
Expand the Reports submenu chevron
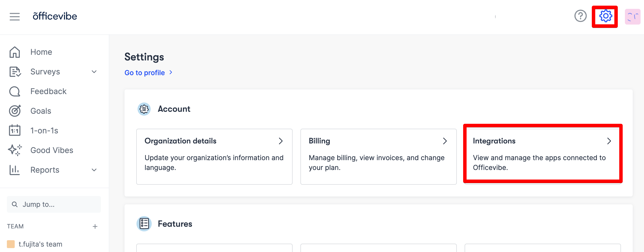[94, 170]
